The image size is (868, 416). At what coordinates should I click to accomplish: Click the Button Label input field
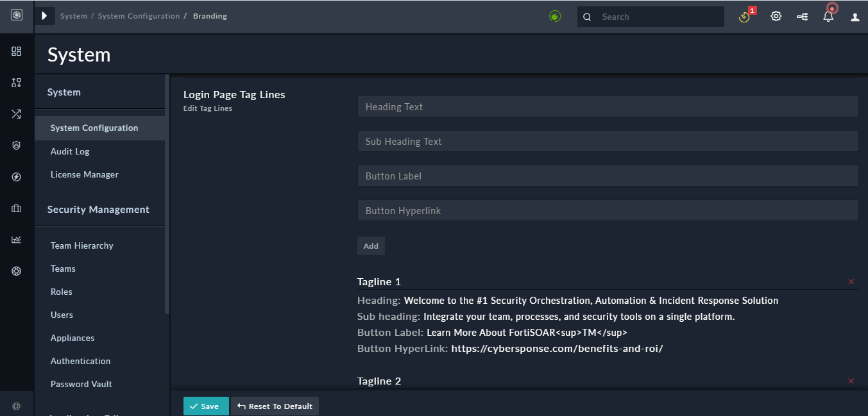[608, 176]
